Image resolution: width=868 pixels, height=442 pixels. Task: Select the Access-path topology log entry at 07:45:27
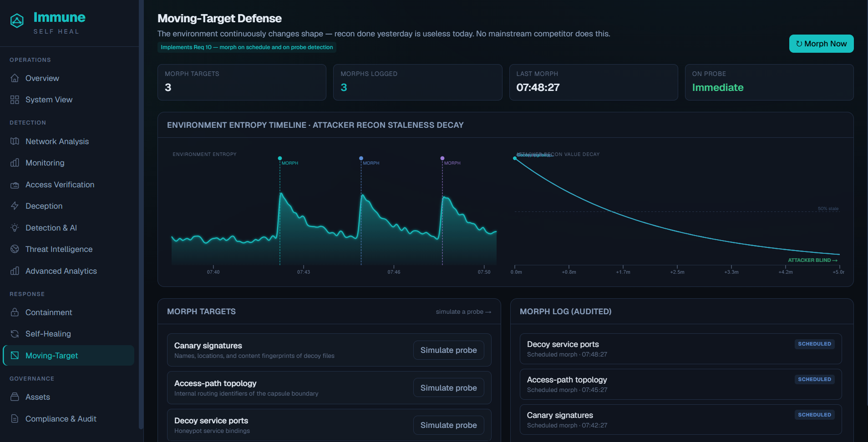680,384
